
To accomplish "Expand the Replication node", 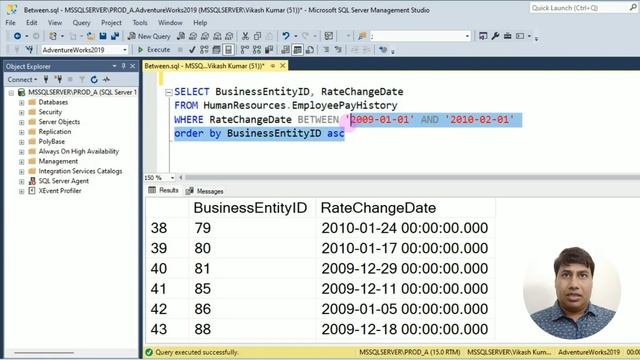I will coord(22,132).
